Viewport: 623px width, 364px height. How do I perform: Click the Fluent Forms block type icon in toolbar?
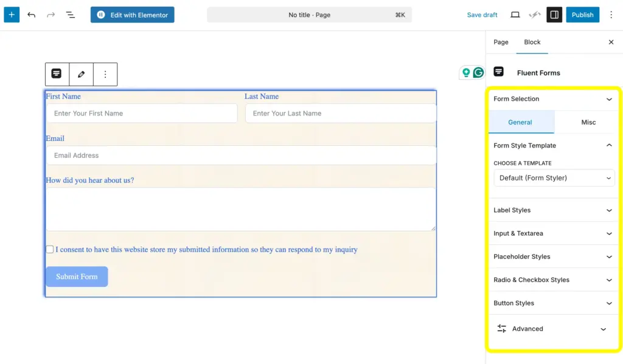[57, 74]
